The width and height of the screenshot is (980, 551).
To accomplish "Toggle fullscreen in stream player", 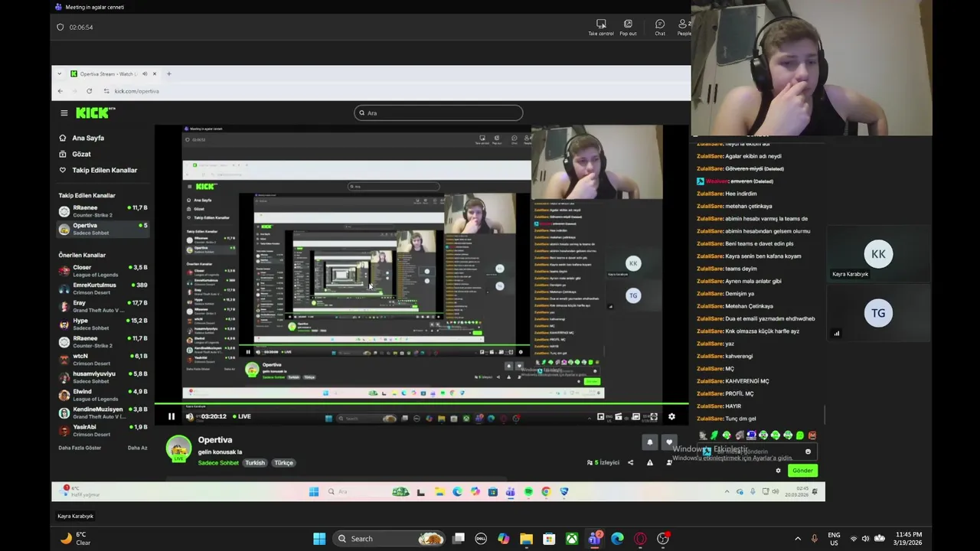I will click(653, 416).
